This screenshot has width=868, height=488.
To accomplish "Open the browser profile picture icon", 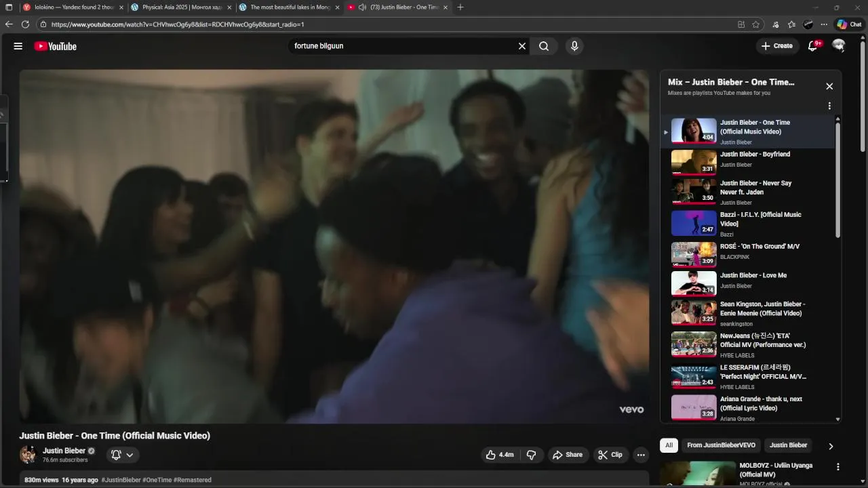I will 808,24.
